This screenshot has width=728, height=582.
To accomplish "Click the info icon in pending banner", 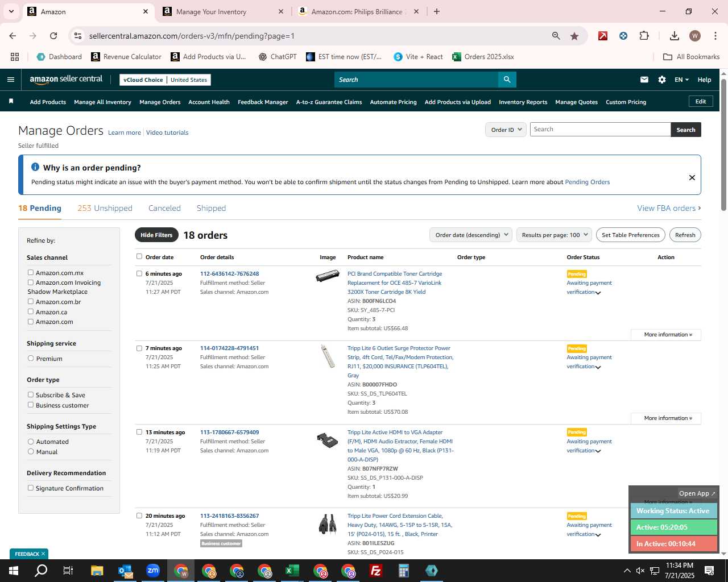I will coord(35,167).
